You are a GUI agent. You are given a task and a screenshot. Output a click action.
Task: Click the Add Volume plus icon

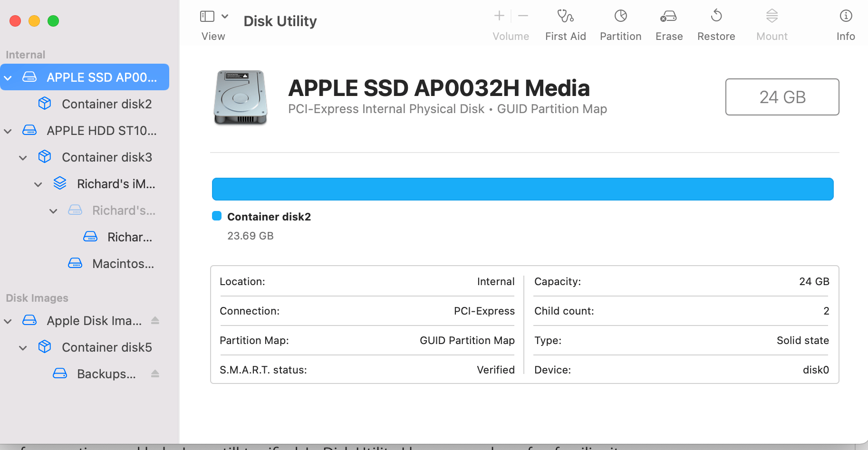tap(499, 16)
